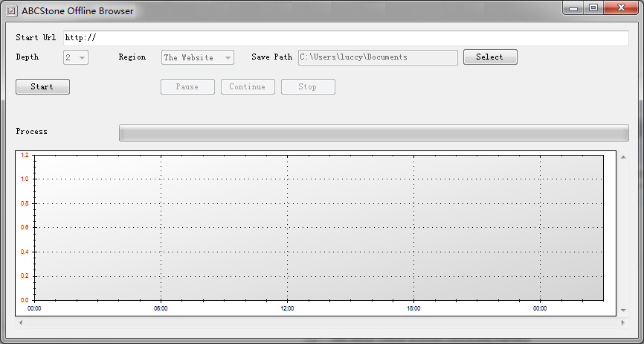Close the ABCStone Offline Browser window
This screenshot has height=344, width=644.
[x=621, y=8]
